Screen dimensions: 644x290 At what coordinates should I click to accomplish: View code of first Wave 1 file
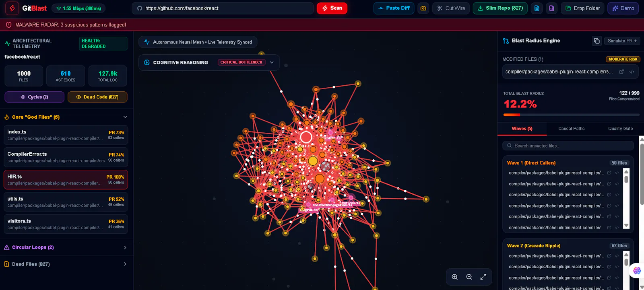pos(617,173)
